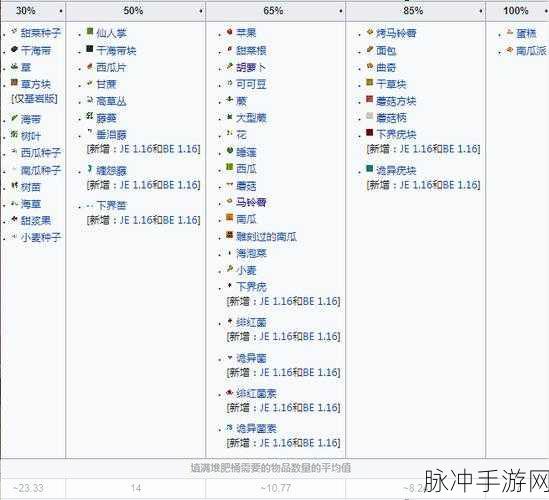Viewport: 549px width, 500px height.
Task: Click the cactus icon beside 仙人掌
Action: click(x=90, y=32)
